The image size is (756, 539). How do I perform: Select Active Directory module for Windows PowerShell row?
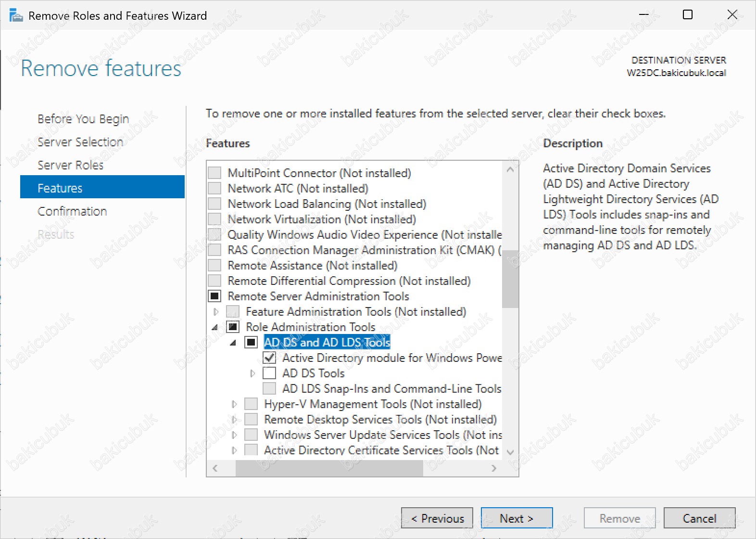pyautogui.click(x=392, y=358)
